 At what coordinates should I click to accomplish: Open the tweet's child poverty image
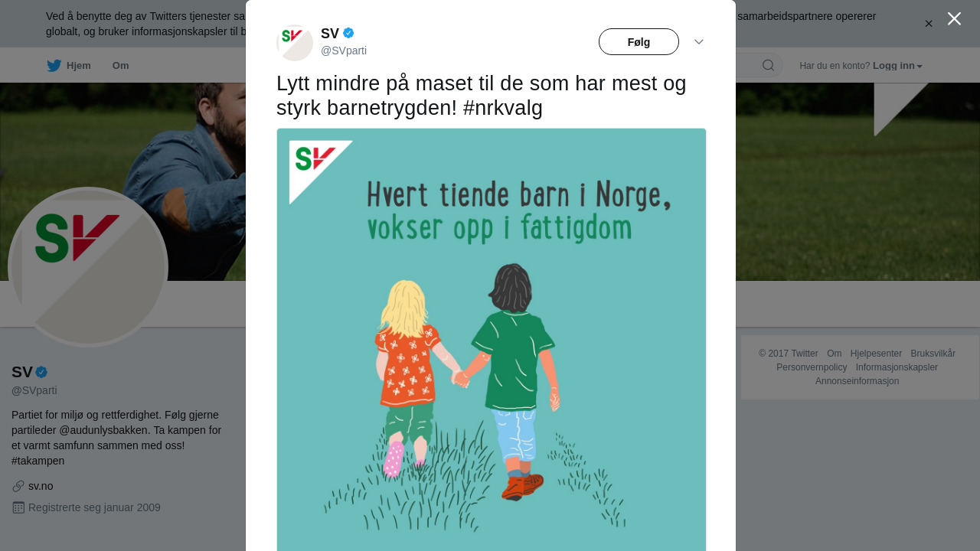click(492, 340)
